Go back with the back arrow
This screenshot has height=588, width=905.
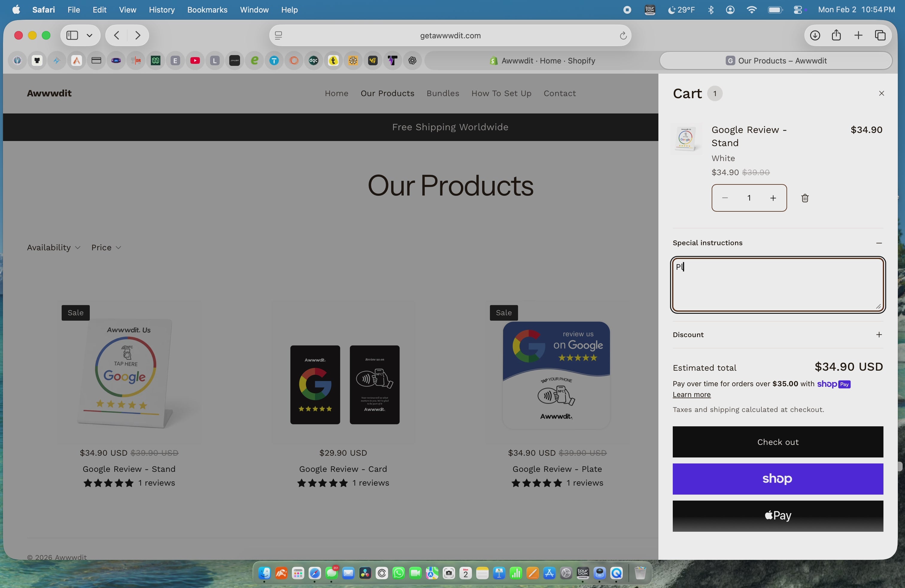click(117, 35)
